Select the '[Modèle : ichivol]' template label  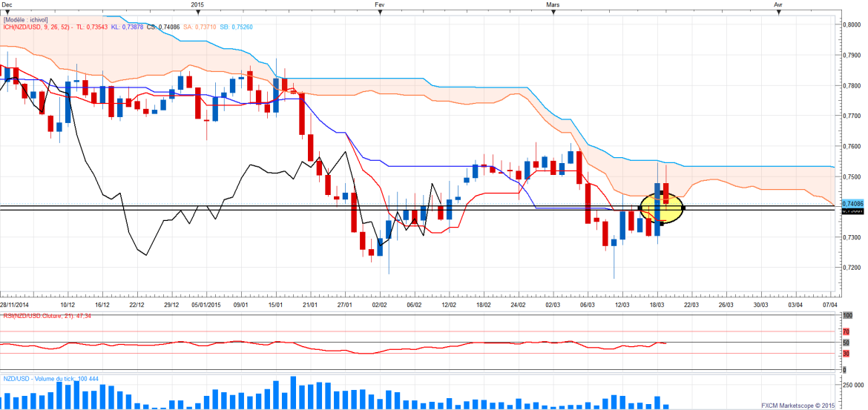[x=25, y=19]
